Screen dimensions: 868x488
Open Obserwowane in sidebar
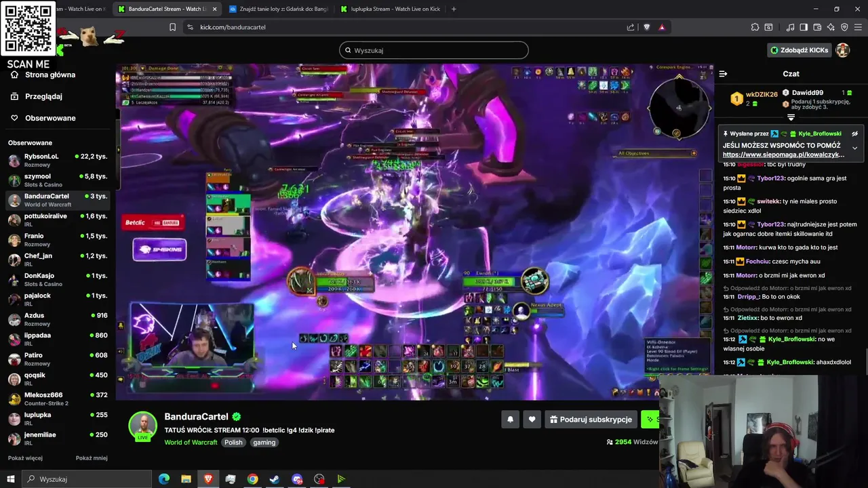point(50,118)
